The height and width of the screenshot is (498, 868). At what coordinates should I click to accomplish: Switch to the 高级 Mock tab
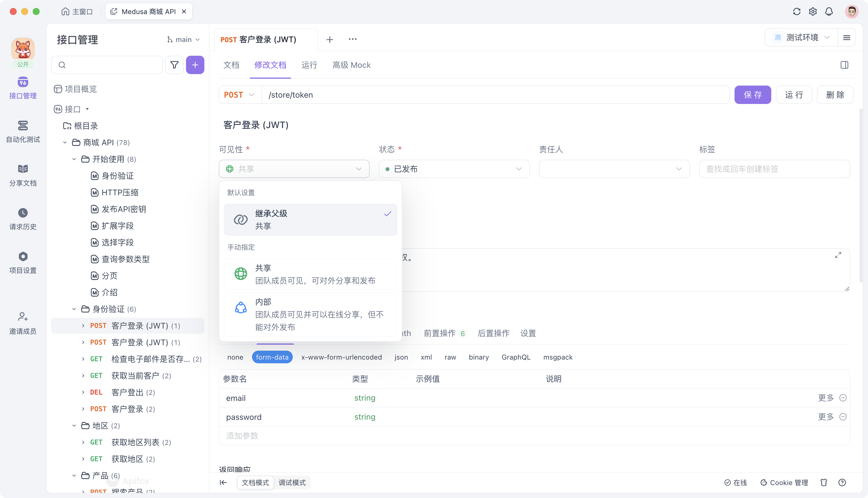(351, 65)
